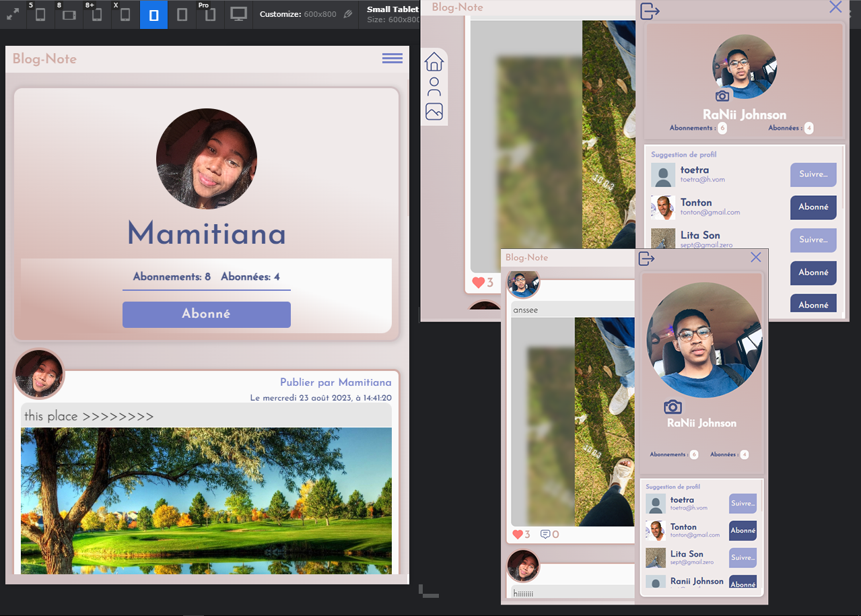Click the post date 'Le mercredi 23 août 2023'
The height and width of the screenshot is (616, 861).
click(320, 398)
